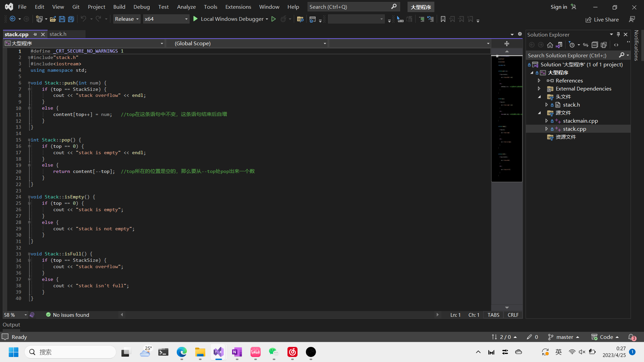The image size is (644, 362).
Task: Toggle pin on stack.cpp tab
Action: tap(35, 34)
